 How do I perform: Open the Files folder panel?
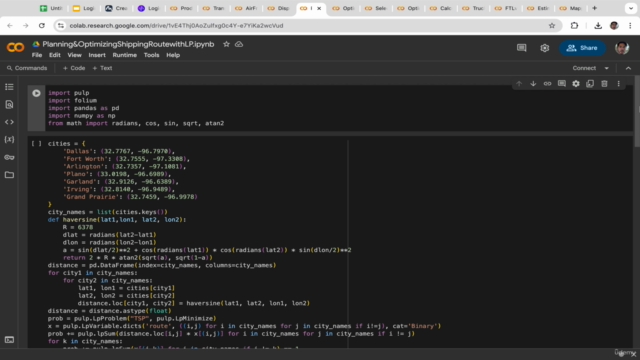[x=9, y=175]
